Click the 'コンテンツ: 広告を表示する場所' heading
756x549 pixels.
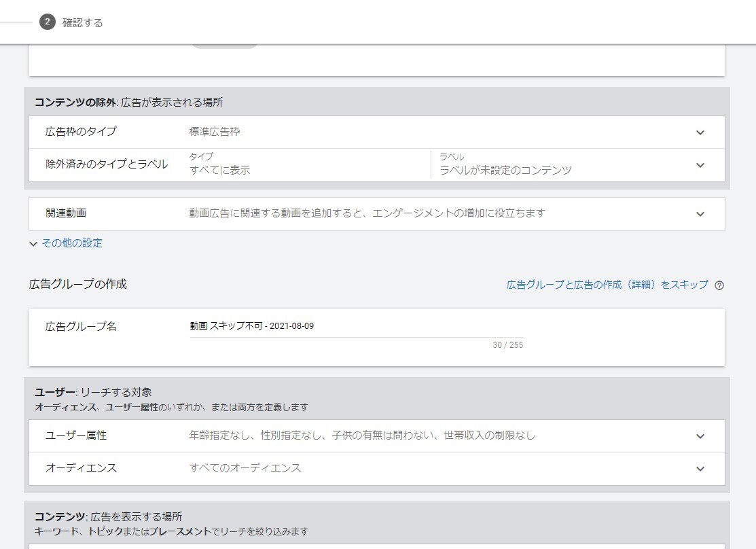point(108,516)
